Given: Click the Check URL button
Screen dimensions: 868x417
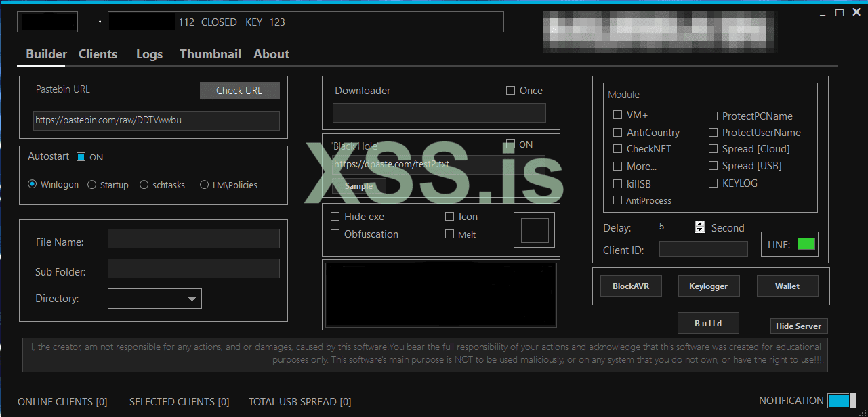Looking at the screenshot, I should pos(239,91).
